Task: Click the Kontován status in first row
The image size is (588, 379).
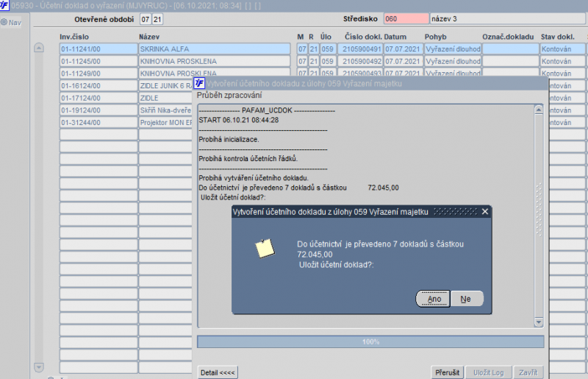Action: (x=562, y=49)
